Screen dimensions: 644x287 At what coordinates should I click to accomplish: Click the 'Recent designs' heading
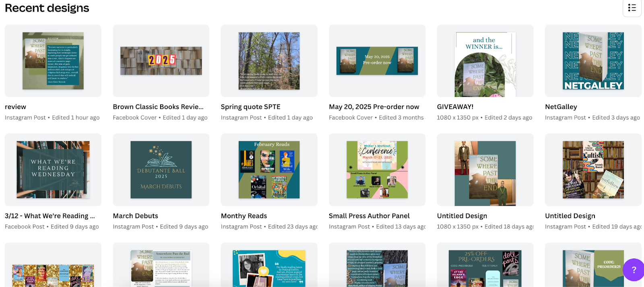point(47,8)
